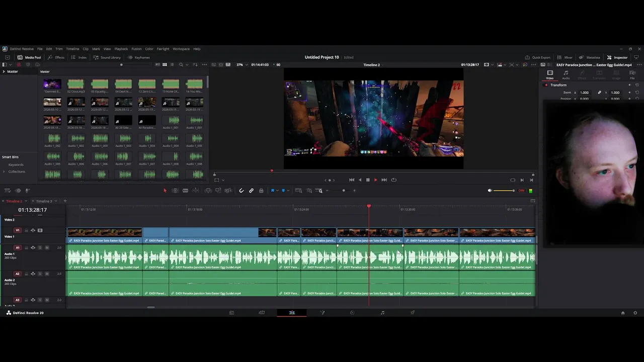
Task: Open the Trim menu
Action: (x=59, y=49)
